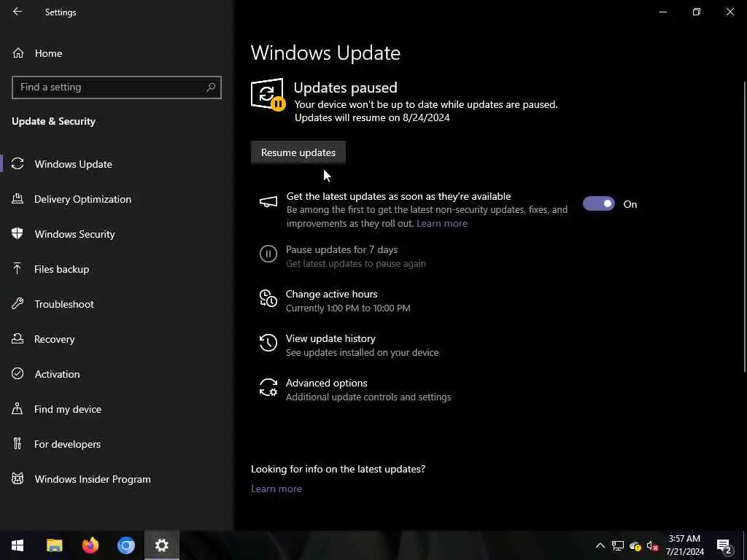Open Advanced options
This screenshot has width=747, height=560.
coord(326,383)
